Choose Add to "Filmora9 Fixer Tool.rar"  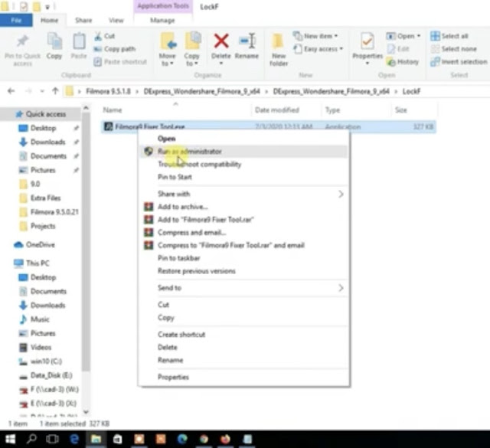[x=244, y=220]
